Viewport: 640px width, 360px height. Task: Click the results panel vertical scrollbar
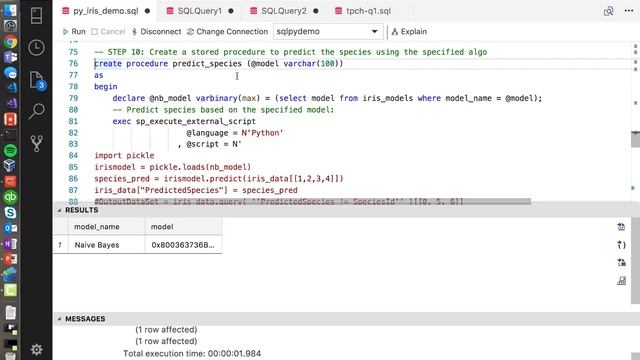635,260
